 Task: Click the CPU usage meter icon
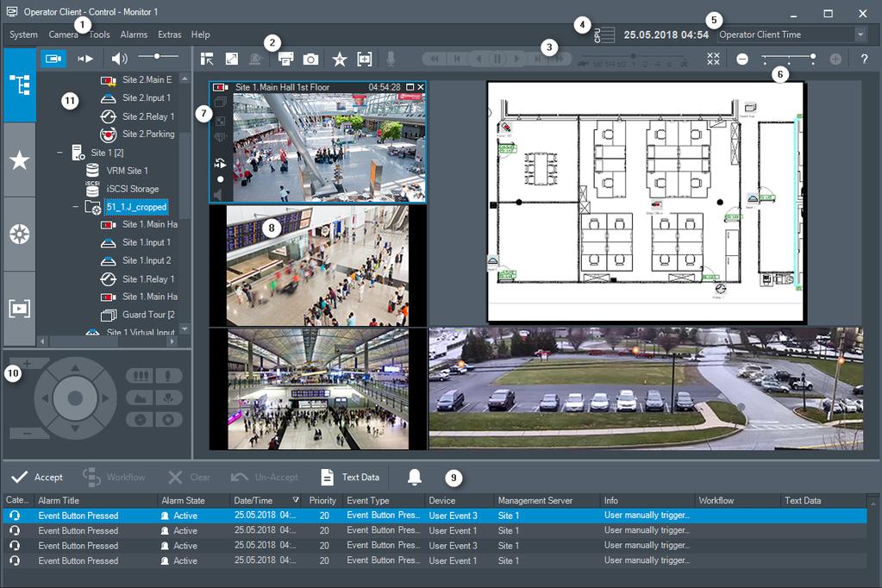coord(604,34)
